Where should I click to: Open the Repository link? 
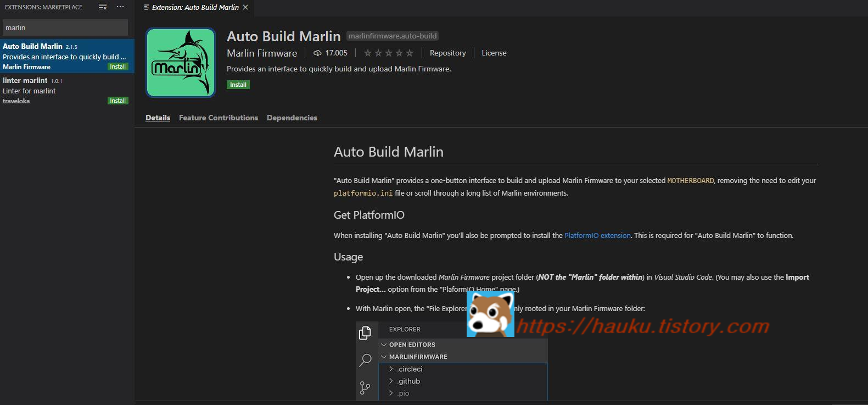[x=448, y=53]
